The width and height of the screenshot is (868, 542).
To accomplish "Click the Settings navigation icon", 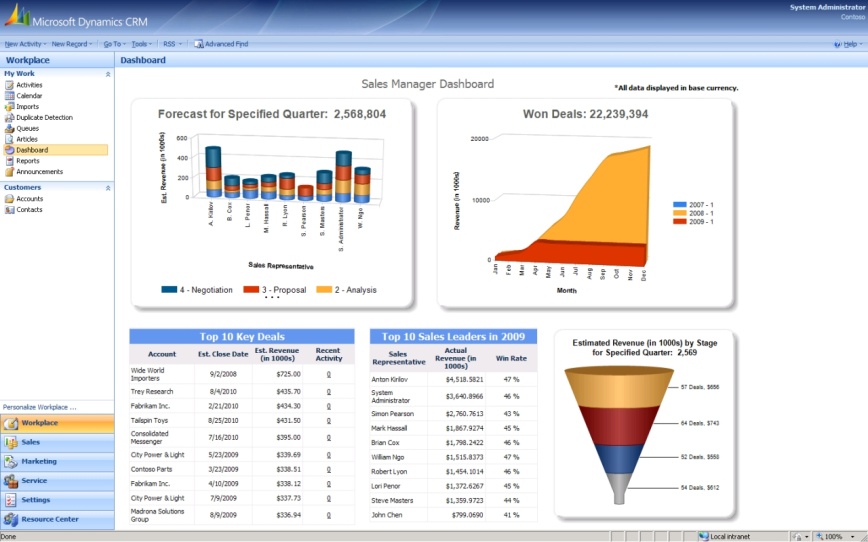I will [11, 500].
